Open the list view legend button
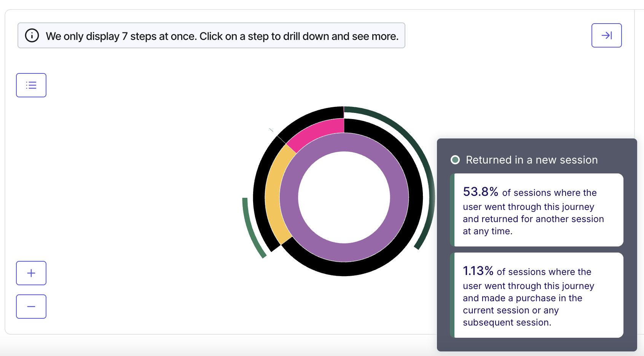Viewport: 644px width, 356px height. 31,85
